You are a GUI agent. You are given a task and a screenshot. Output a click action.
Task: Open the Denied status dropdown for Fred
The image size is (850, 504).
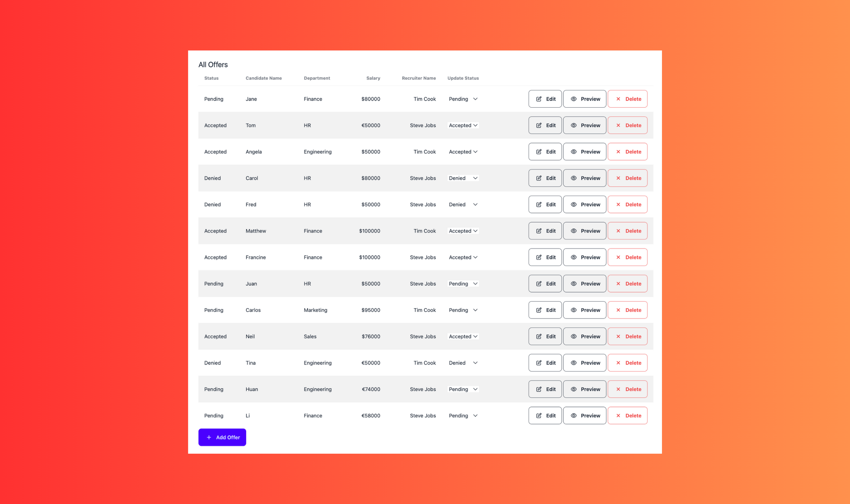pos(463,204)
